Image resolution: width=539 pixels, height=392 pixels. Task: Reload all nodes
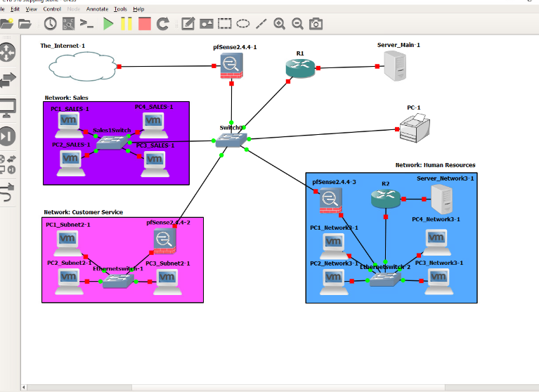(163, 24)
